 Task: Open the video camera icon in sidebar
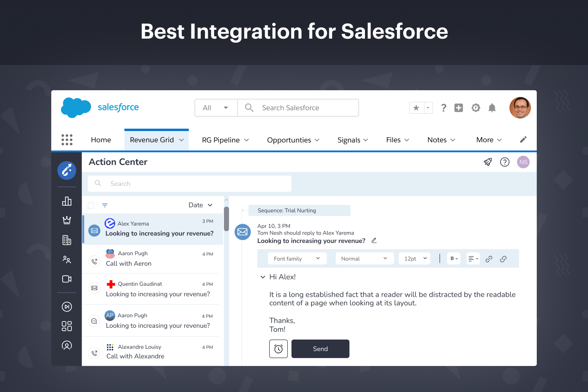coord(66,279)
